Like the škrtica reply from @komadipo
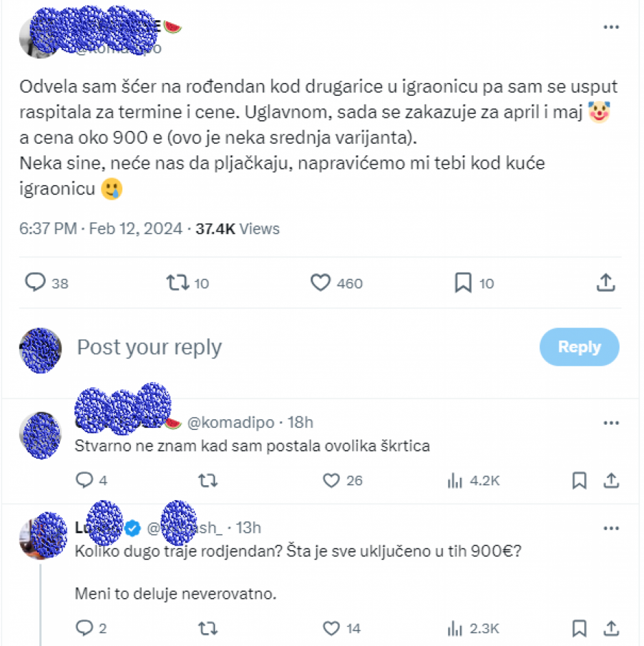Image resolution: width=644 pixels, height=646 pixels. click(x=331, y=481)
